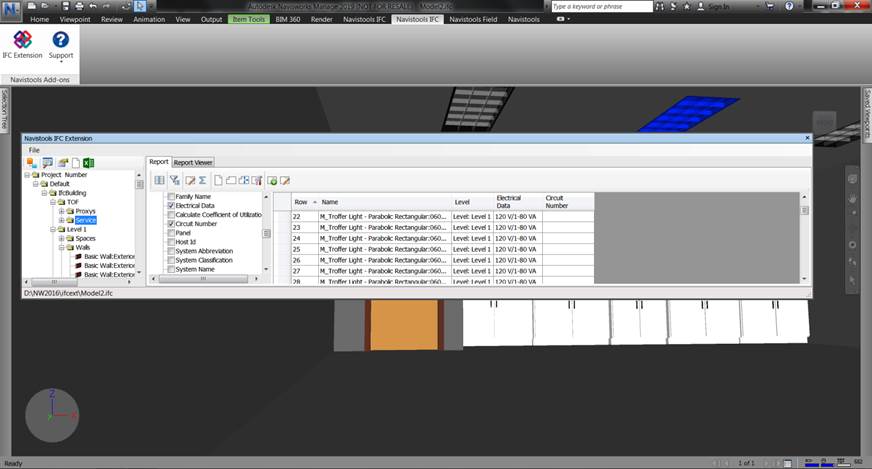This screenshot has width=872, height=469.
Task: Expand the Proxys tree node
Action: [62, 211]
